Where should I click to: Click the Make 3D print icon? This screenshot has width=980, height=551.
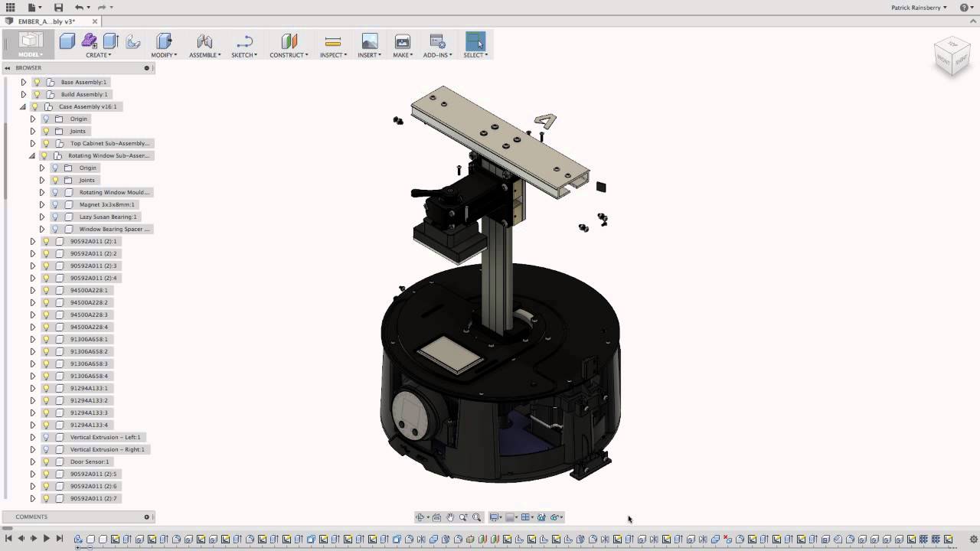(x=403, y=41)
